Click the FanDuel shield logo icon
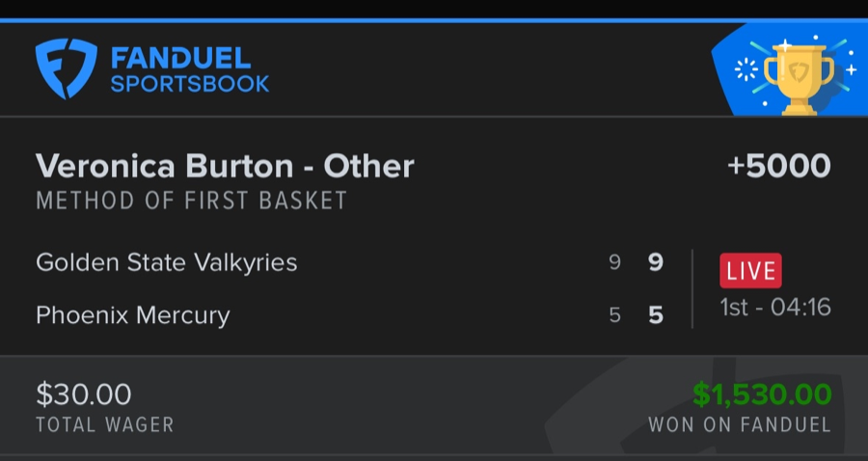 point(67,68)
